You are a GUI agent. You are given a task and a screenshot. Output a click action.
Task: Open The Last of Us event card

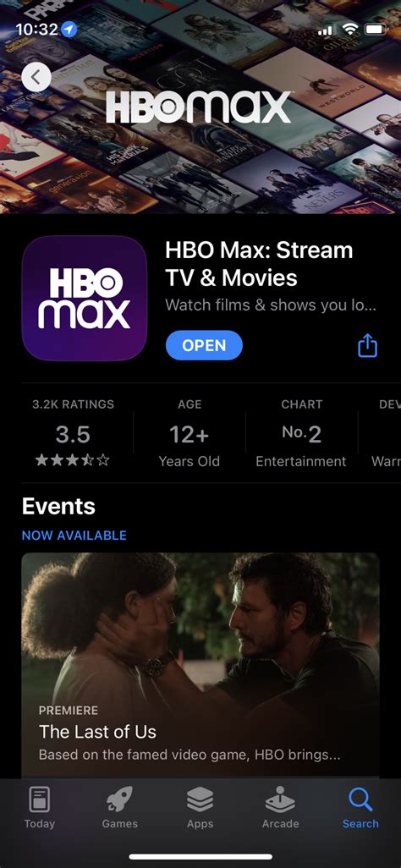coord(200,666)
